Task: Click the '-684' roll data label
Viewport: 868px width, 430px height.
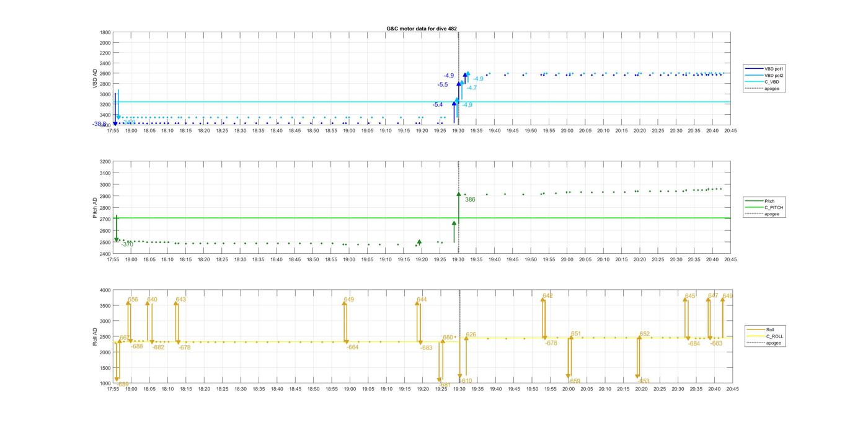Action: point(694,344)
